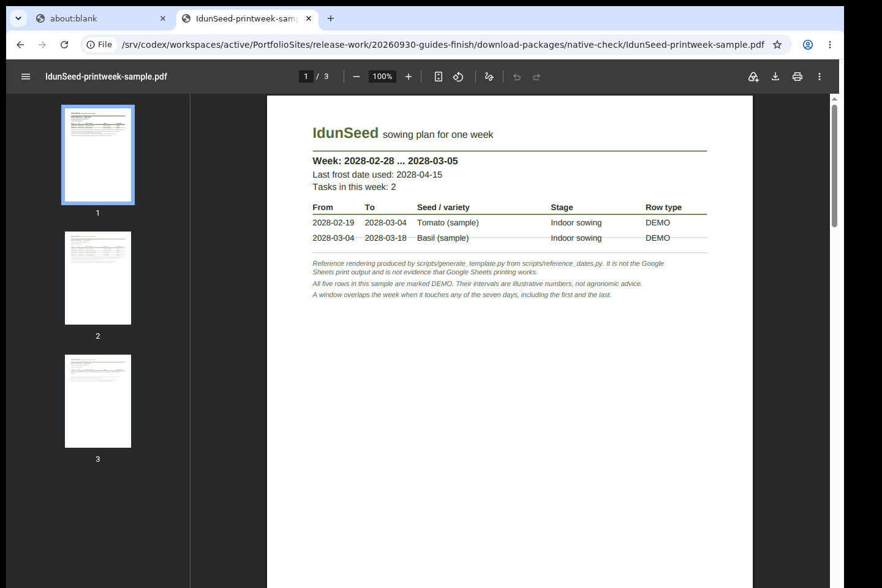This screenshot has width=882, height=588.
Task: Click the File site info chip
Action: (99, 45)
